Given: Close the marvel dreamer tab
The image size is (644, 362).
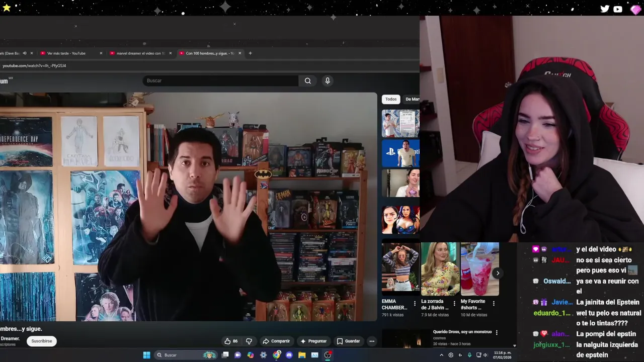Looking at the screenshot, I should coord(170,53).
